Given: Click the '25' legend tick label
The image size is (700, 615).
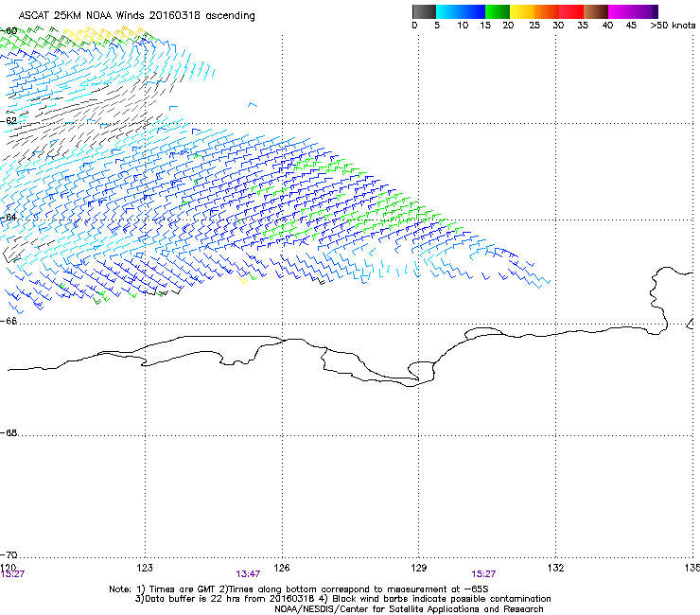Looking at the screenshot, I should [x=534, y=26].
